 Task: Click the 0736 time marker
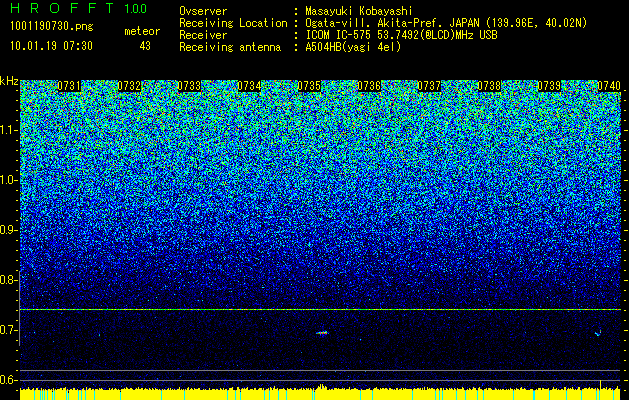point(369,86)
